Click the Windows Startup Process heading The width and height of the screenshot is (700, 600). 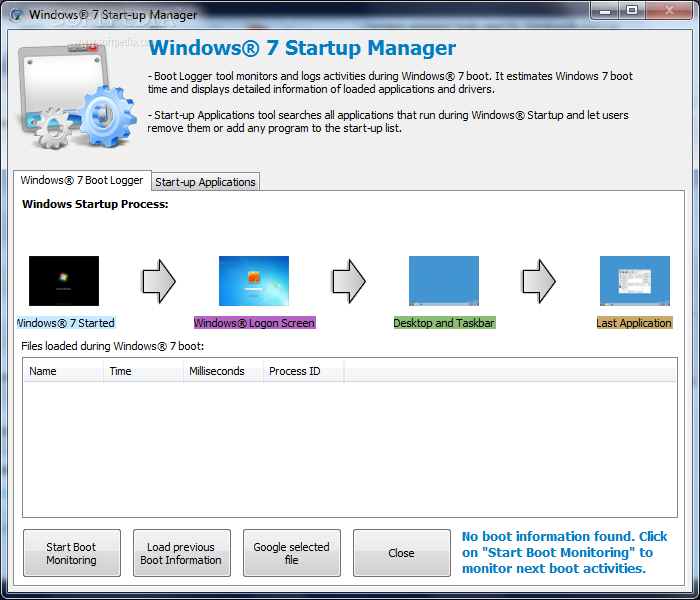point(95,204)
